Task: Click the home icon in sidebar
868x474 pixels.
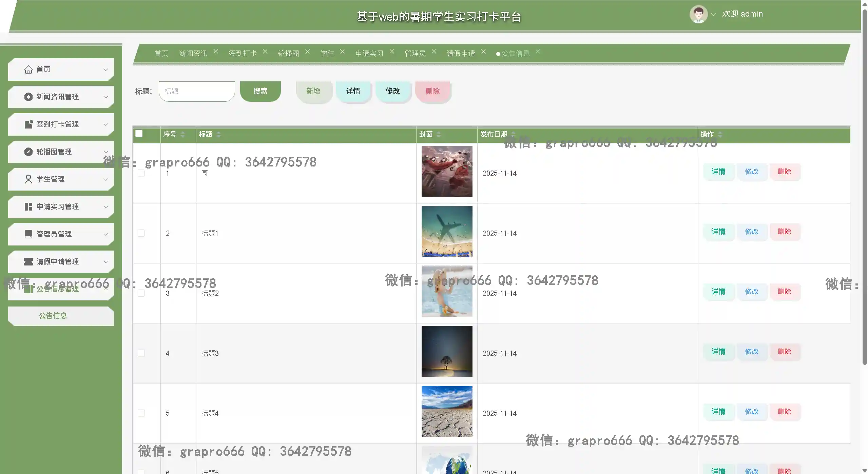Action: (28, 70)
